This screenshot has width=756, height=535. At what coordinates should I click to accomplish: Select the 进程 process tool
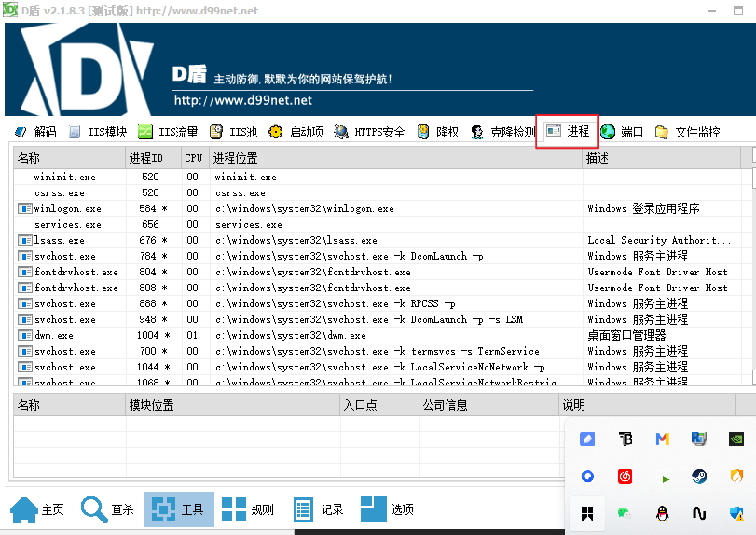(x=567, y=131)
